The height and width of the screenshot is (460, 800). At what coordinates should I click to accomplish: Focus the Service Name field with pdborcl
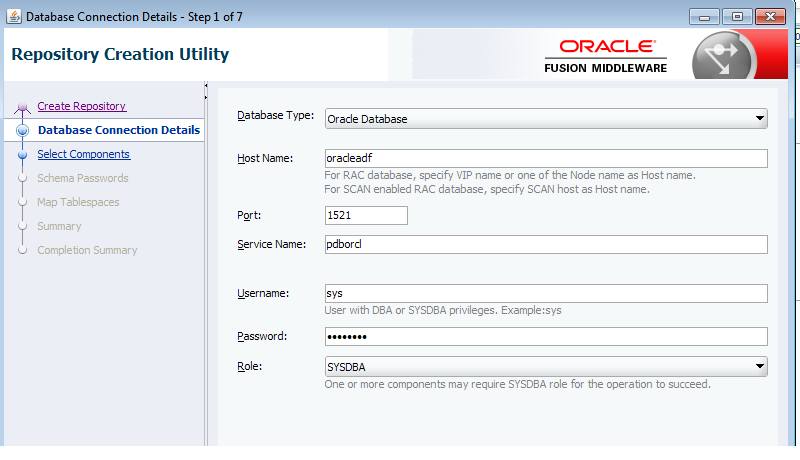546,245
